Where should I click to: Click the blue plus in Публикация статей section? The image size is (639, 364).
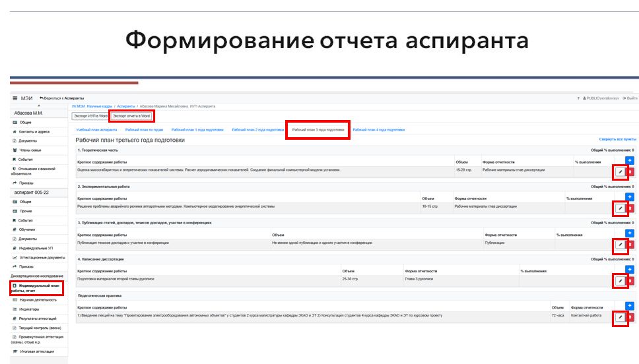(630, 233)
